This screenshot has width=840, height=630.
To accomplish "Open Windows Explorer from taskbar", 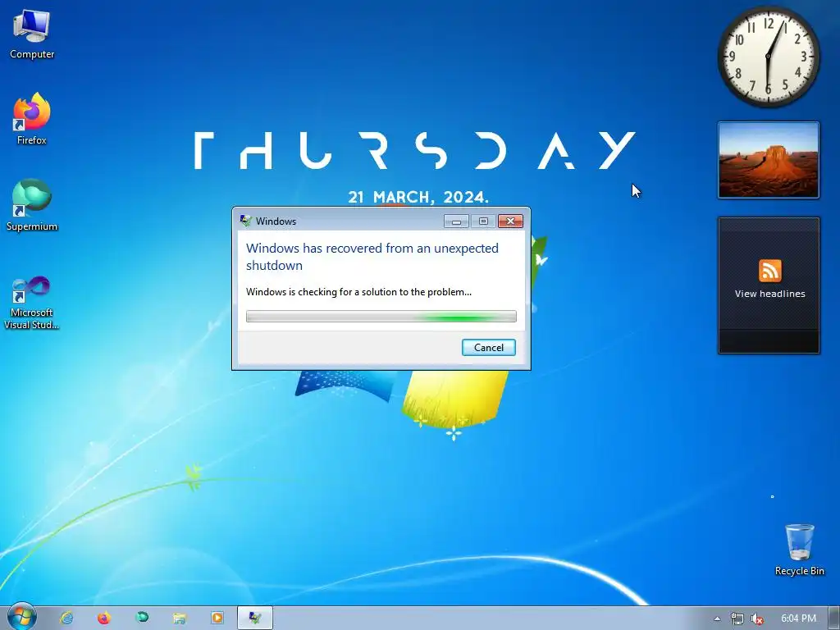I will pos(180,619).
